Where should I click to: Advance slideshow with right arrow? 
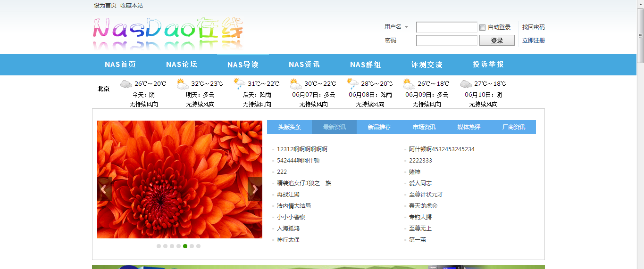pyautogui.click(x=255, y=189)
